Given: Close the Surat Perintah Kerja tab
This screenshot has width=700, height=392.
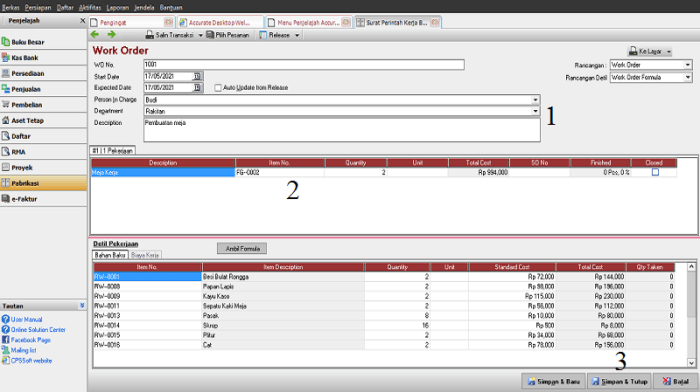Looking at the screenshot, I should coord(435,22).
